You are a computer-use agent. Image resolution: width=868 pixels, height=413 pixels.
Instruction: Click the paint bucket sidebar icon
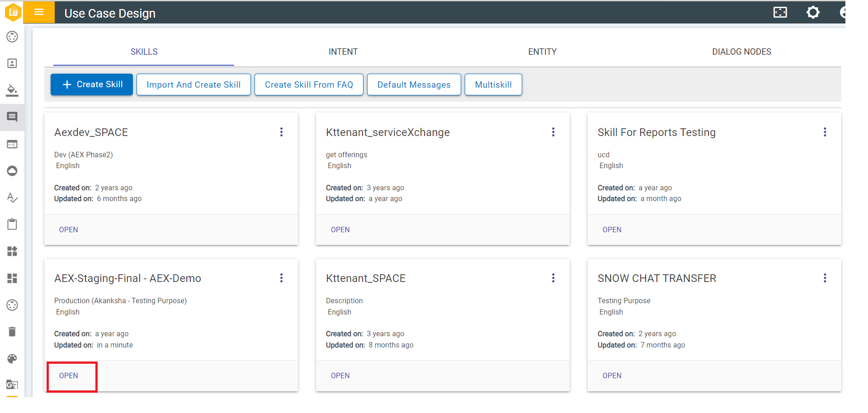pyautogui.click(x=12, y=90)
